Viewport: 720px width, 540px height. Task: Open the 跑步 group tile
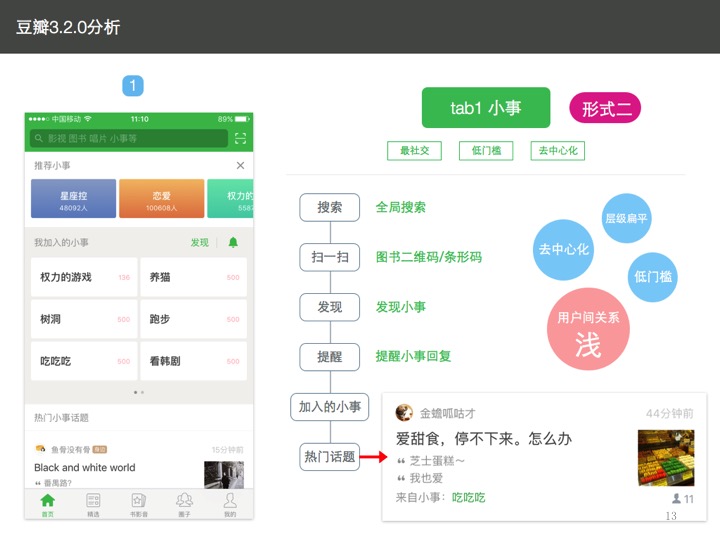pos(193,319)
